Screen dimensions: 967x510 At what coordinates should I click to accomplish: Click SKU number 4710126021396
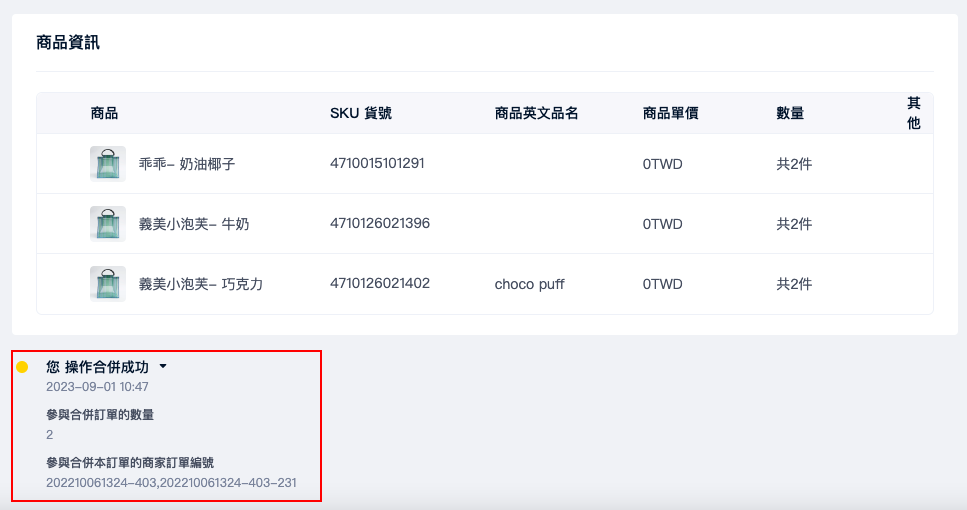(x=380, y=223)
